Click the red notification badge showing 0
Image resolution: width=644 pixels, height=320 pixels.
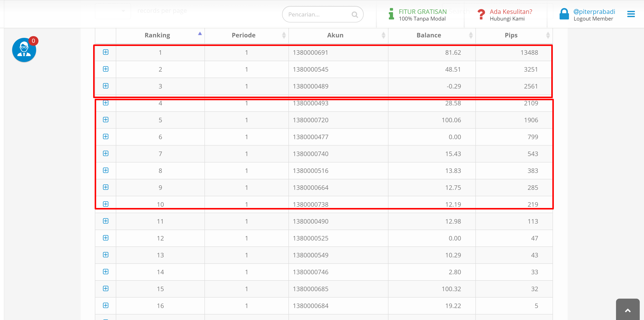coord(33,41)
